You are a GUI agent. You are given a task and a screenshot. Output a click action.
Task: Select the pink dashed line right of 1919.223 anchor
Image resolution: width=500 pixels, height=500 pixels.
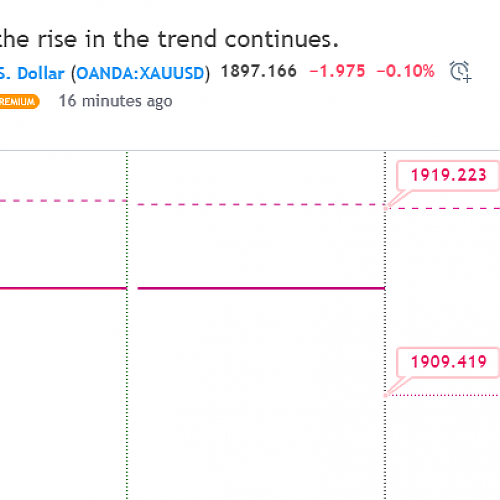[443, 208]
